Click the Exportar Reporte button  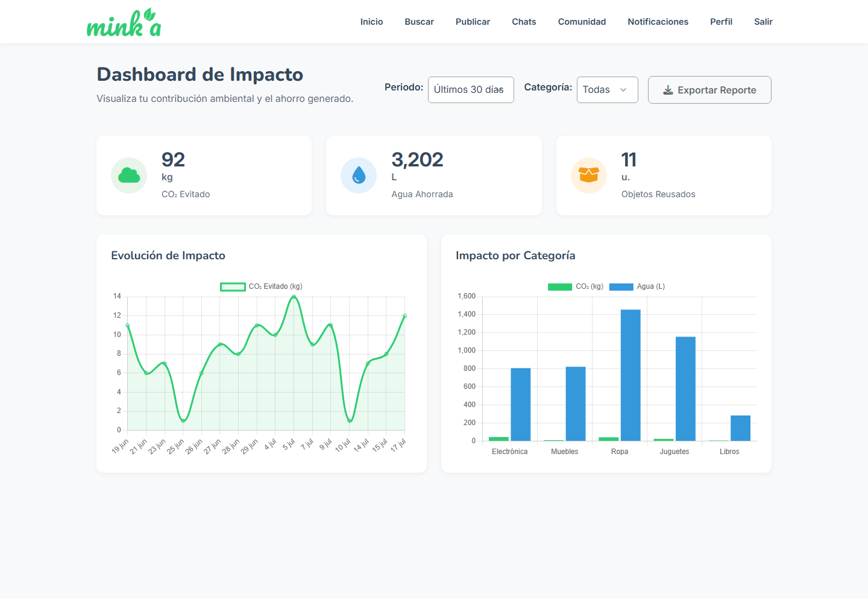pyautogui.click(x=709, y=90)
